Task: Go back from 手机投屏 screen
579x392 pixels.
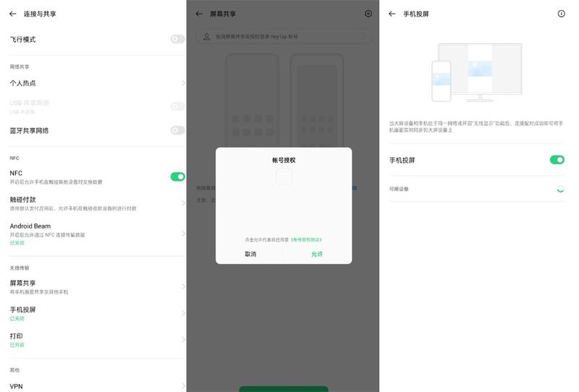Action: tap(392, 14)
